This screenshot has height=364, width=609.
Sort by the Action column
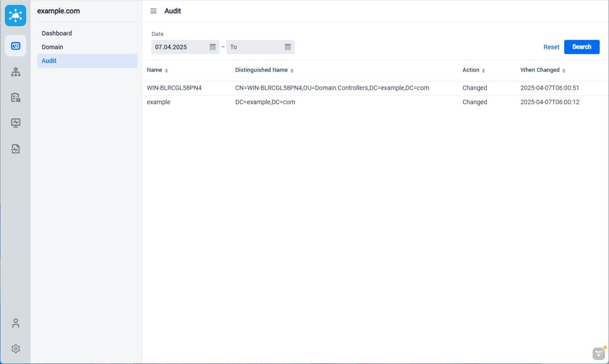(483, 71)
